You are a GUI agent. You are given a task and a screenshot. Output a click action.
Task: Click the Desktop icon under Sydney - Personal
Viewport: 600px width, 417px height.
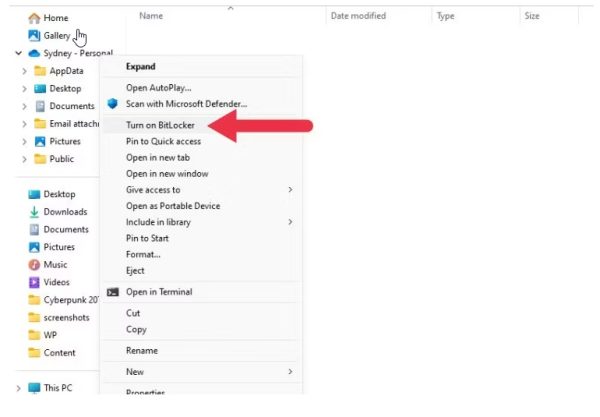[40, 89]
